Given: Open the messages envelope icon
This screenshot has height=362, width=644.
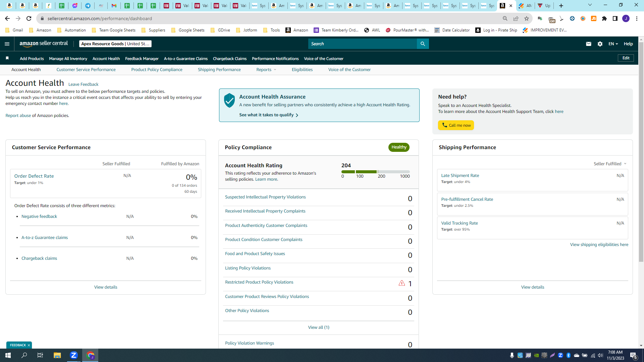Looking at the screenshot, I should pos(588,44).
